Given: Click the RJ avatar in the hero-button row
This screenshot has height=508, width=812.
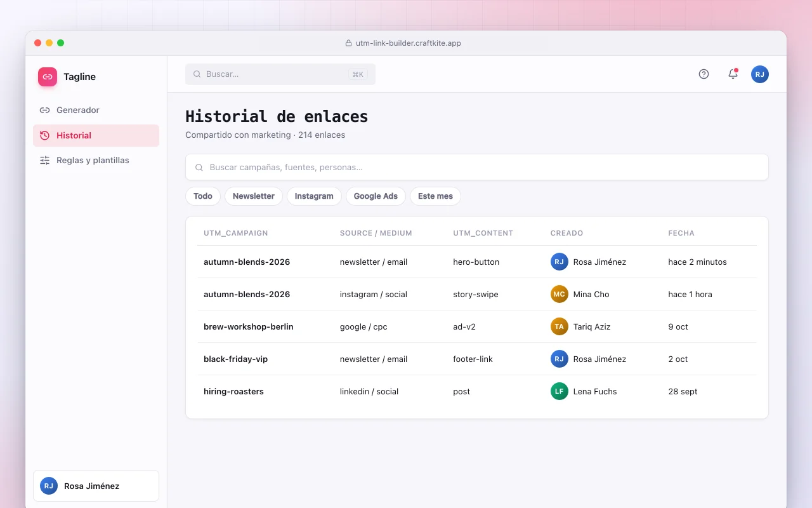Looking at the screenshot, I should 559,262.
